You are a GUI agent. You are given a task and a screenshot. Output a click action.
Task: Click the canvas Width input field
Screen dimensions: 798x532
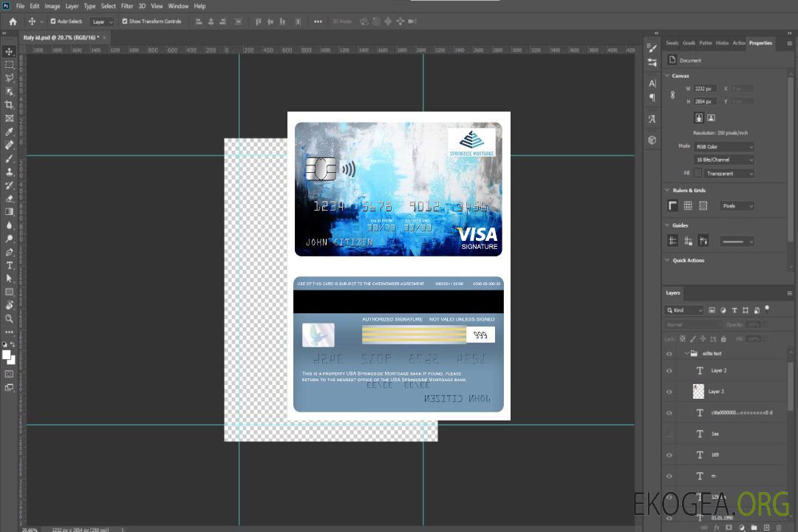tap(706, 89)
